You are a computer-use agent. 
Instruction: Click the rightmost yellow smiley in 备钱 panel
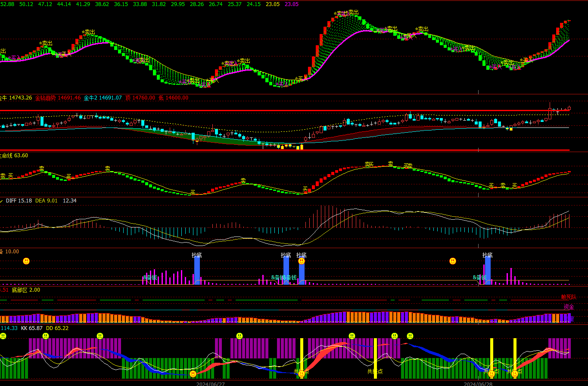pos(453,261)
